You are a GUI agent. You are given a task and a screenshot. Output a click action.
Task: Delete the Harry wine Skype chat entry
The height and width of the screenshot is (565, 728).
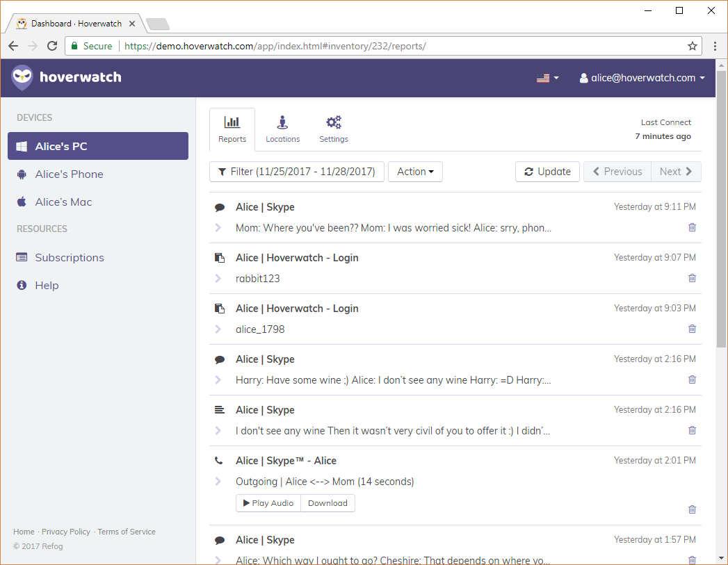[692, 379]
